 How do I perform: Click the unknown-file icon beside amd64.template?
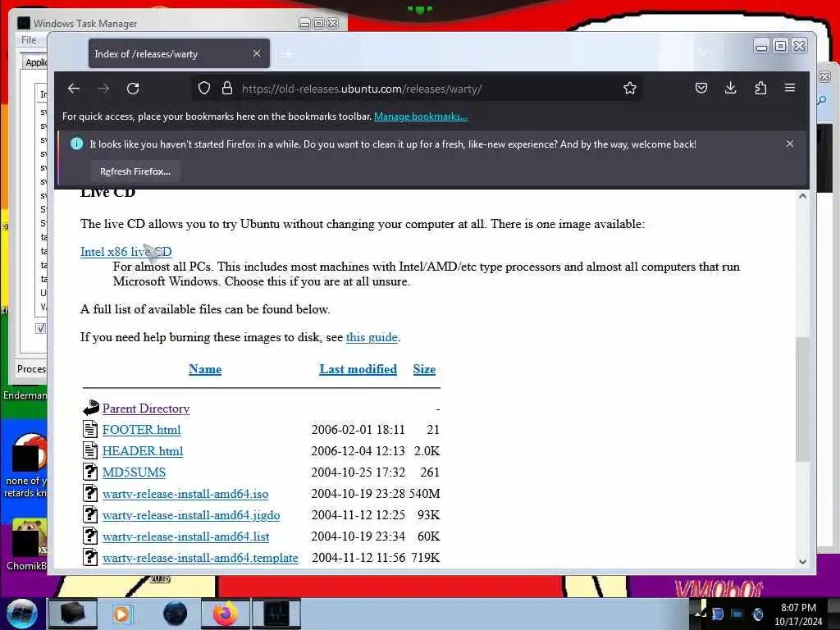(90, 558)
